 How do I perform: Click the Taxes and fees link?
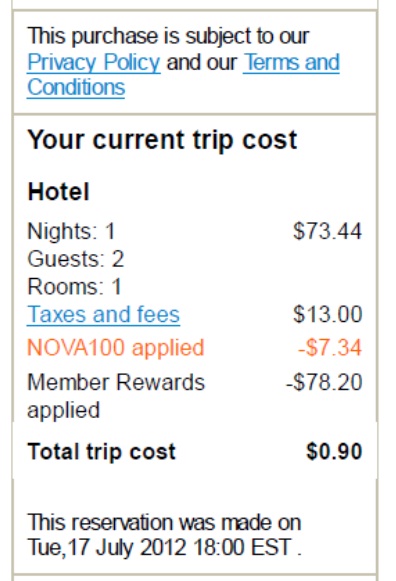click(103, 315)
